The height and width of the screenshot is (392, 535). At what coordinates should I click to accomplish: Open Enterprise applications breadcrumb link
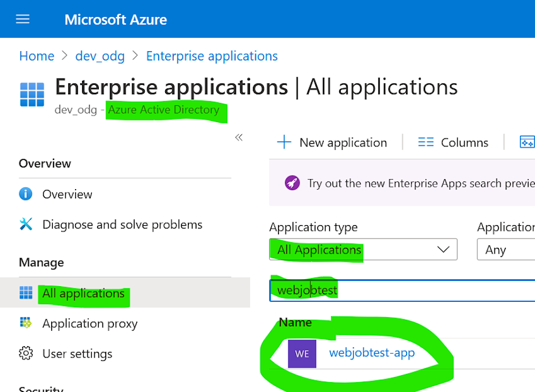[212, 56]
